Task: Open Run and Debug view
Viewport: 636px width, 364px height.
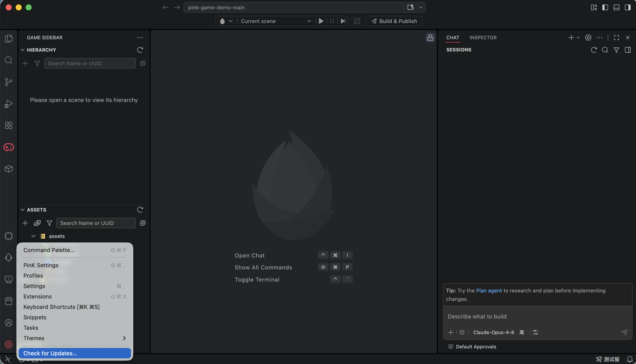Action: pyautogui.click(x=9, y=104)
